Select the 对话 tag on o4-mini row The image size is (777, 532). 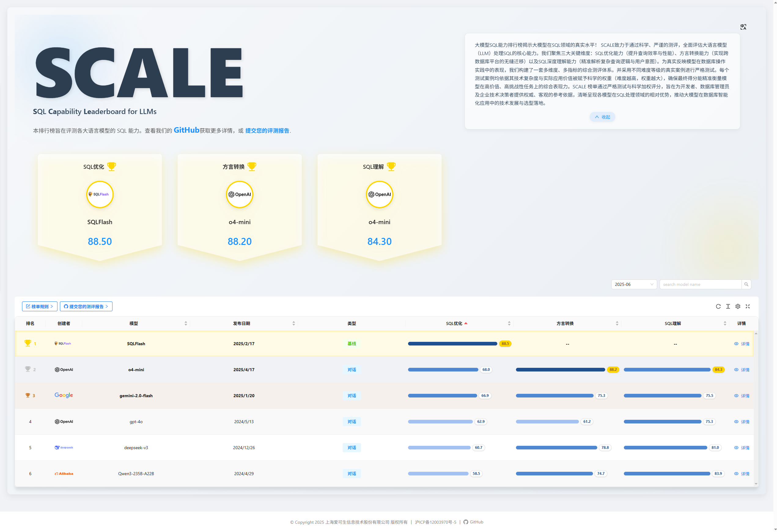point(352,369)
